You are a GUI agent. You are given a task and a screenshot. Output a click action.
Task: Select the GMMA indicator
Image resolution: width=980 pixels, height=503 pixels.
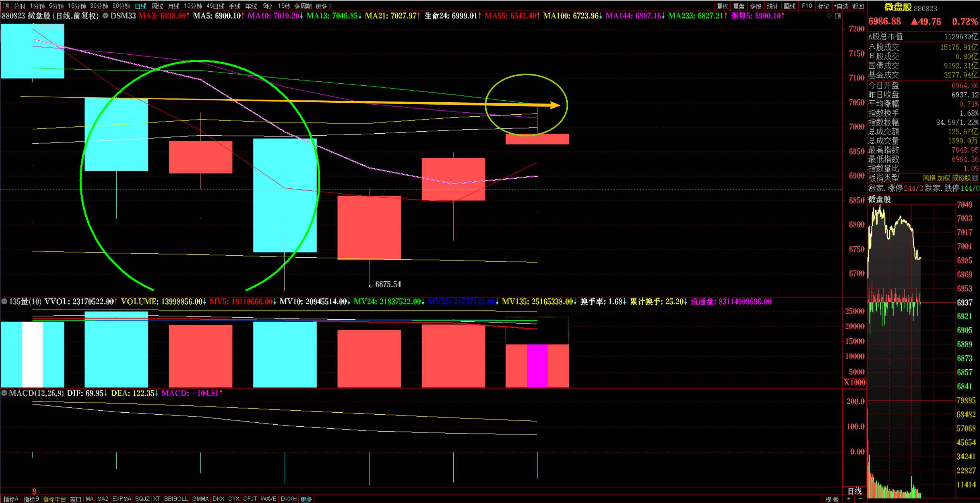tap(200, 499)
